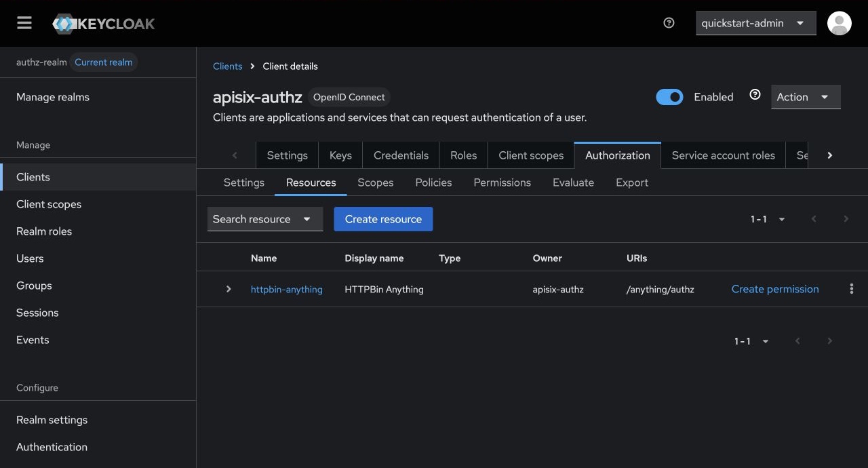Open sidebar Client scopes item
The width and height of the screenshot is (868, 468).
(x=98, y=204)
